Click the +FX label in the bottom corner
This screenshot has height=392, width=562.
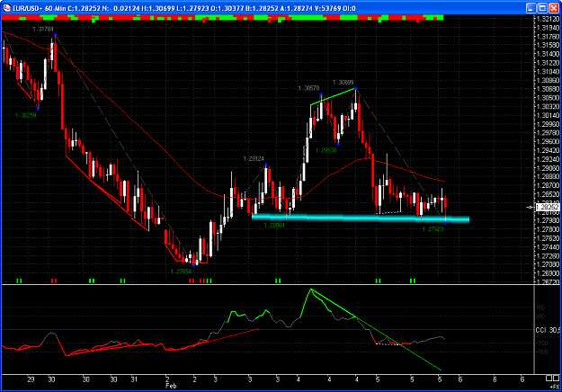tap(554, 387)
